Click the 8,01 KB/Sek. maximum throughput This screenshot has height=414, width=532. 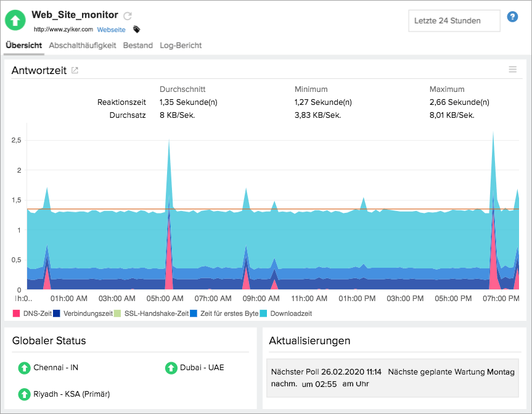tap(452, 115)
